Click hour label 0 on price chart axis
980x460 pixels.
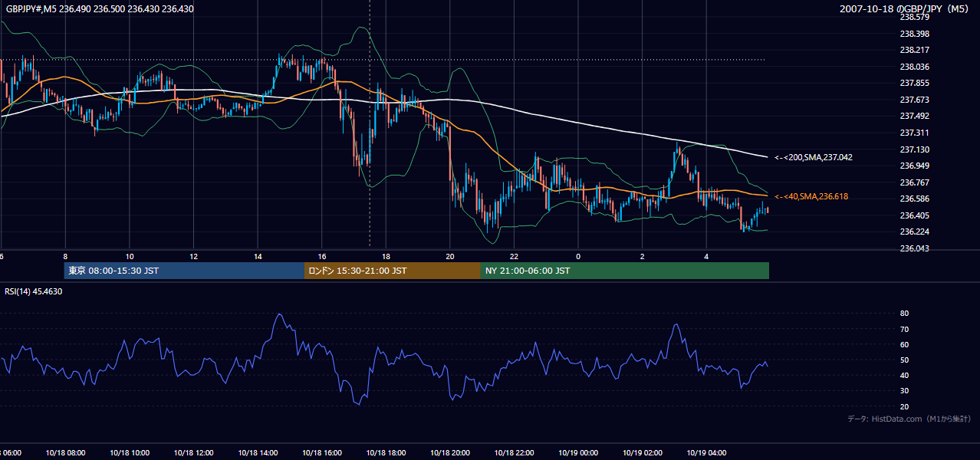click(578, 256)
